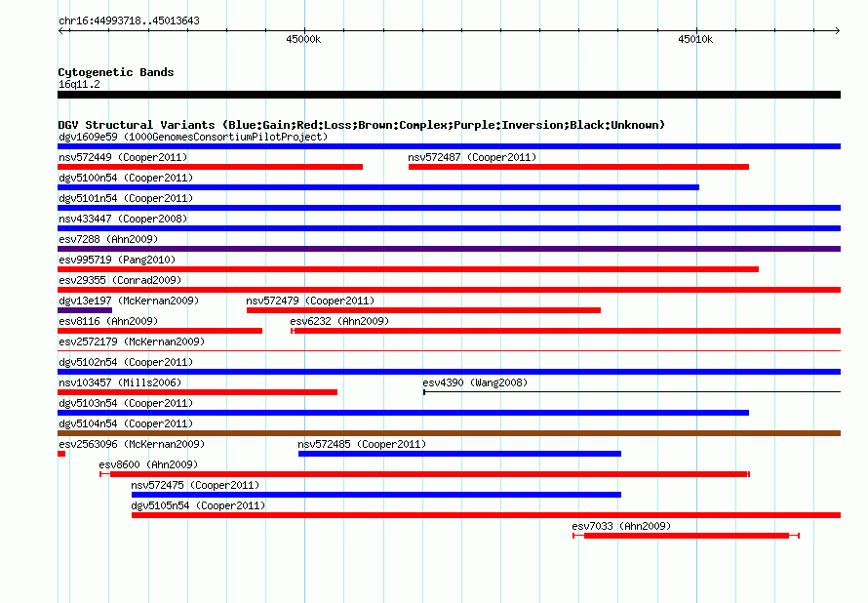Viewport: 868px width, 603px height.
Task: Select the blue dgv1609e59 gain bar
Action: coord(449,146)
